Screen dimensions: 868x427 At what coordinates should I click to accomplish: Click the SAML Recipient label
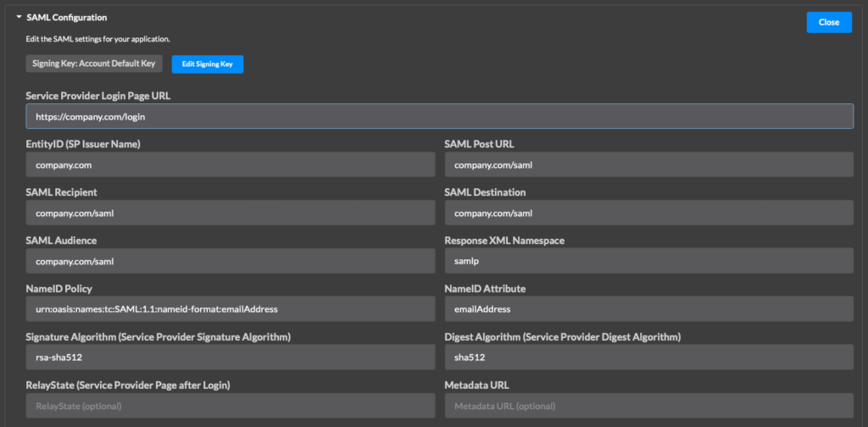click(61, 192)
